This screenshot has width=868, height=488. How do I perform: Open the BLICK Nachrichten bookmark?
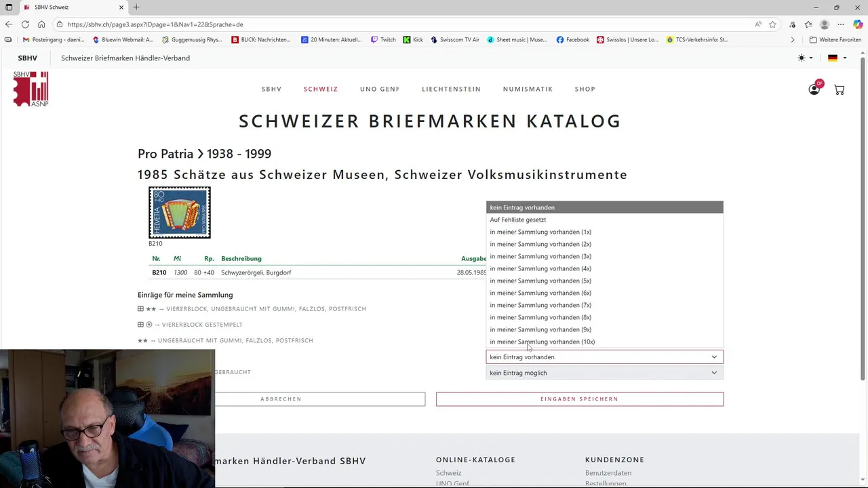click(262, 40)
